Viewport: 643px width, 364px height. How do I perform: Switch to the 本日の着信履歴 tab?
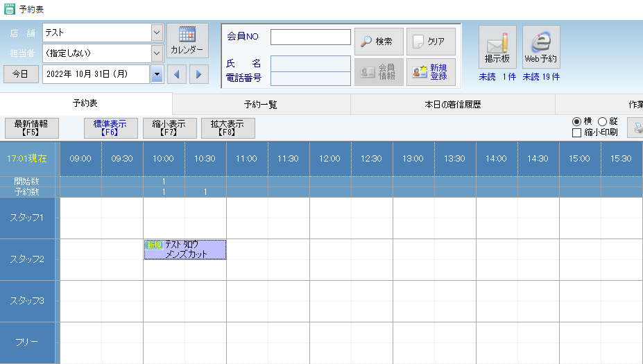(x=452, y=105)
